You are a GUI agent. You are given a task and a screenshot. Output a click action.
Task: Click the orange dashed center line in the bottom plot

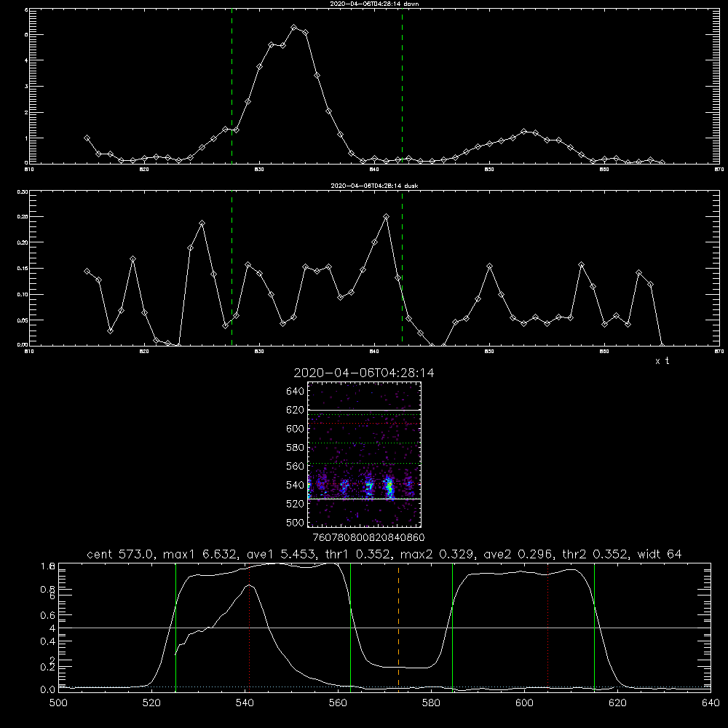pyautogui.click(x=398, y=627)
